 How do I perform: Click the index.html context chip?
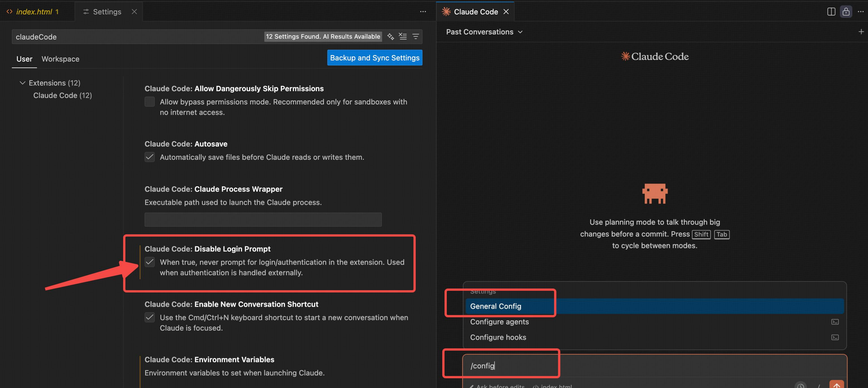click(x=552, y=386)
